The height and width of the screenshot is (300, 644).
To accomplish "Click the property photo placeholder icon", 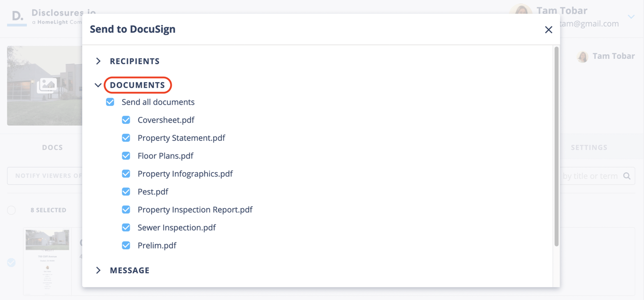I will click(x=47, y=85).
